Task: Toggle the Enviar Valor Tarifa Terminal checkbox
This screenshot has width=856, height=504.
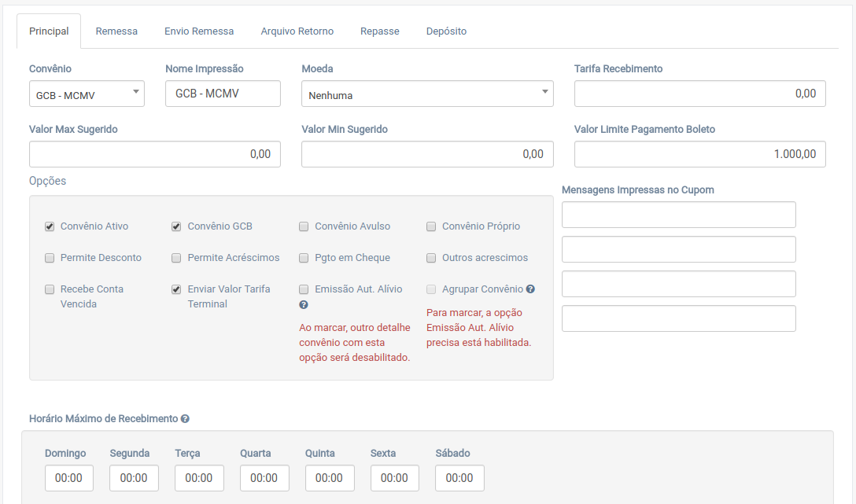Action: click(176, 289)
